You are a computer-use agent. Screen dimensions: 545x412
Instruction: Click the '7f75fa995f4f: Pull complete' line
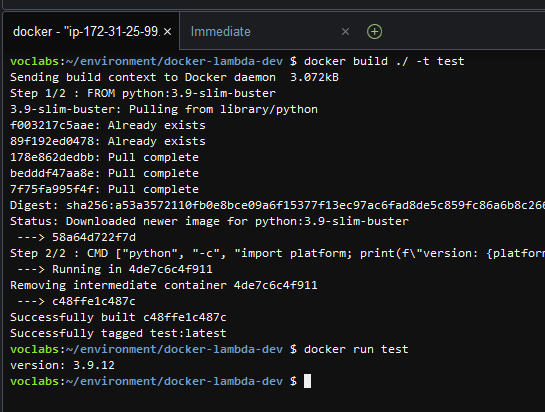(104, 189)
